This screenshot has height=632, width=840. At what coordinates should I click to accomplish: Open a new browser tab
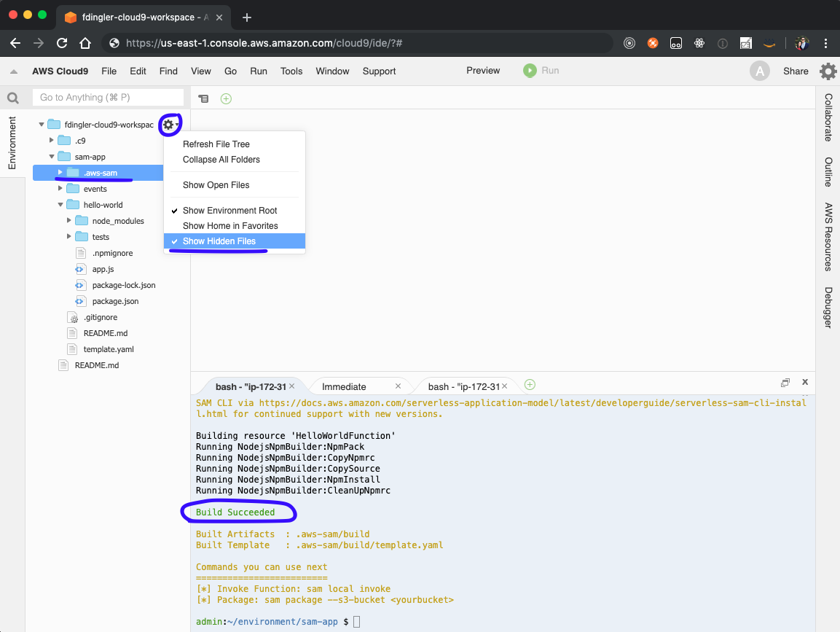[x=246, y=17]
